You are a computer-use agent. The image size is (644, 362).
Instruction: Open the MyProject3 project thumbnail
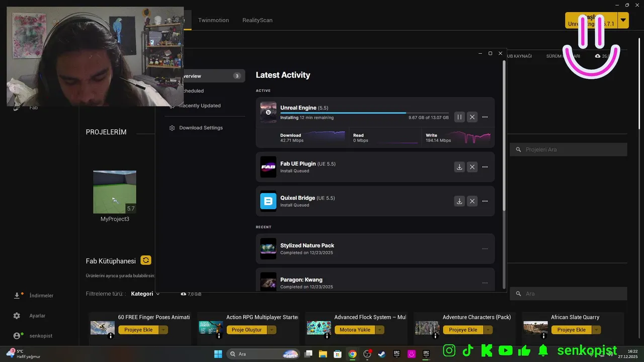[x=115, y=192]
